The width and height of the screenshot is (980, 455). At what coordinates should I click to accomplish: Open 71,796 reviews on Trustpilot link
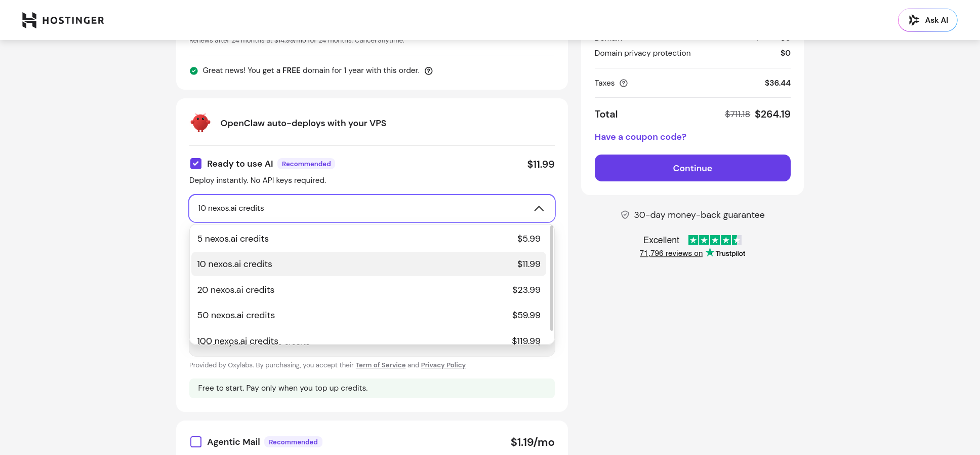tap(671, 253)
